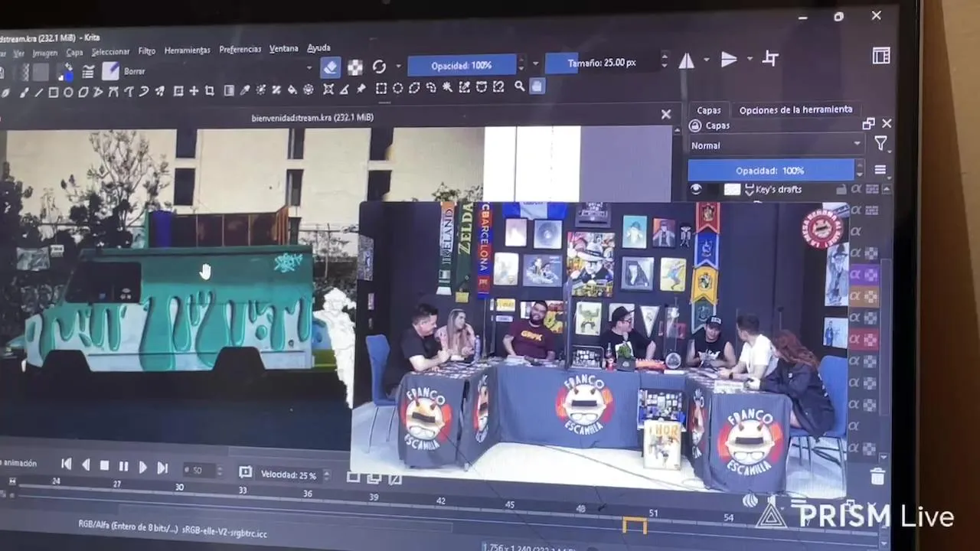
Task: Toggle eraser mode
Action: pyautogui.click(x=331, y=67)
